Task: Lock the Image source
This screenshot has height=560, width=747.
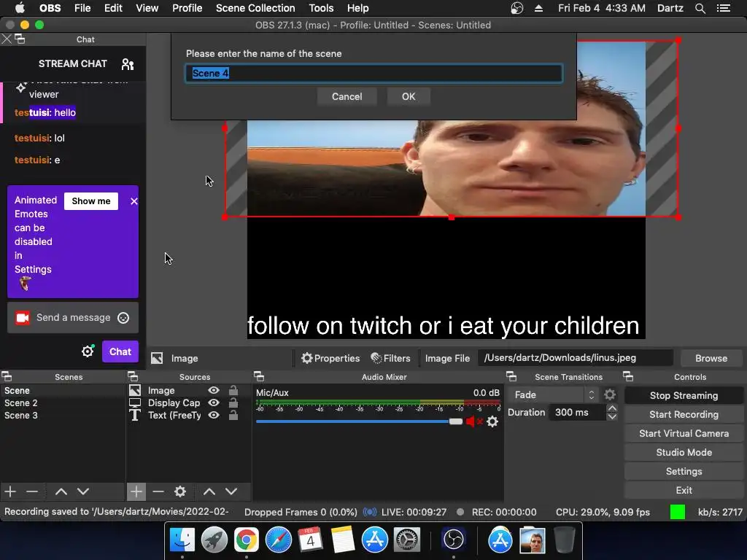Action: [233, 390]
